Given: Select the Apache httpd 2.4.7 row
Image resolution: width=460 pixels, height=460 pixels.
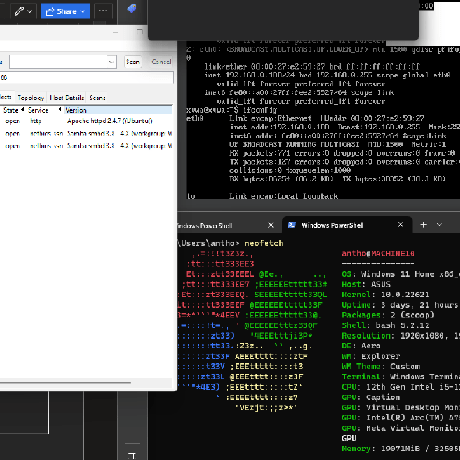Looking at the screenshot, I should [86, 121].
